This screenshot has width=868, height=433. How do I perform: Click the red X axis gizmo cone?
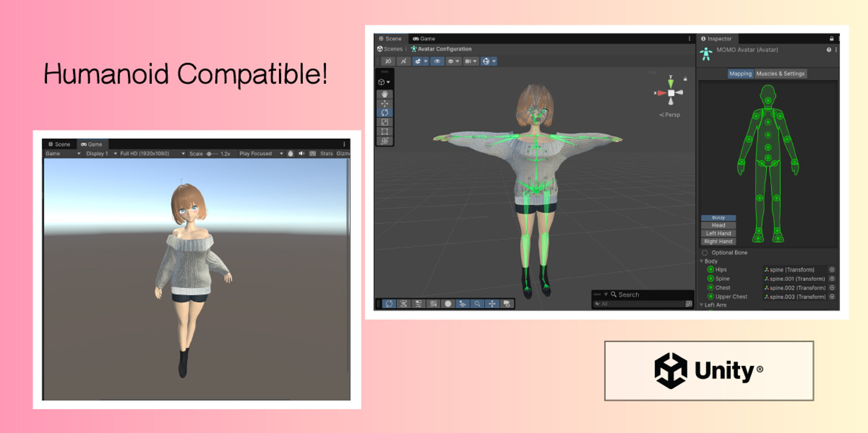click(661, 92)
